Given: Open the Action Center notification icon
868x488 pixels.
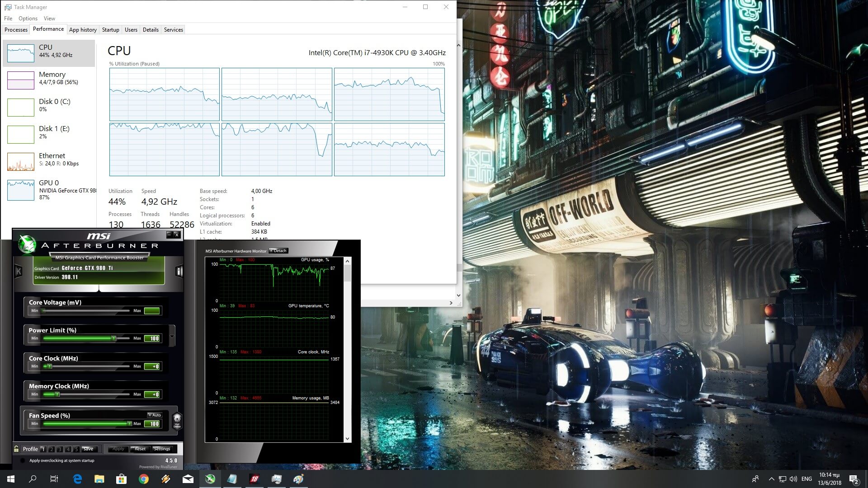Looking at the screenshot, I should (854, 479).
